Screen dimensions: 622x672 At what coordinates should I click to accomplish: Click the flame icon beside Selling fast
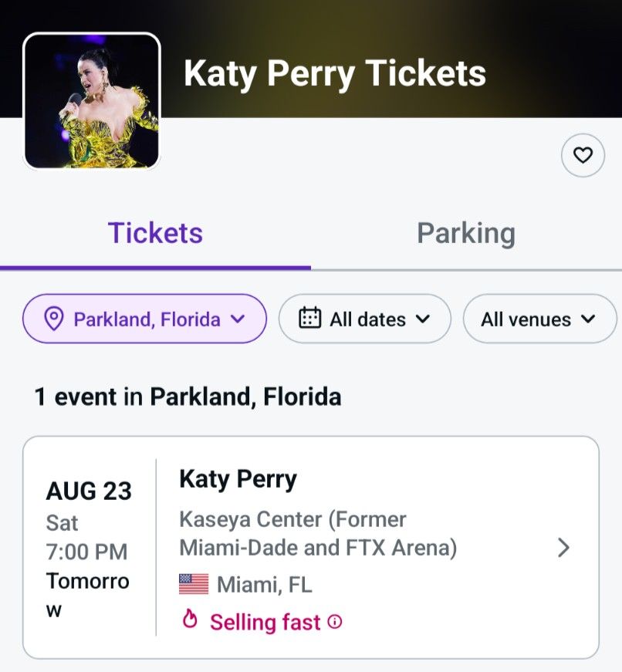click(x=190, y=620)
